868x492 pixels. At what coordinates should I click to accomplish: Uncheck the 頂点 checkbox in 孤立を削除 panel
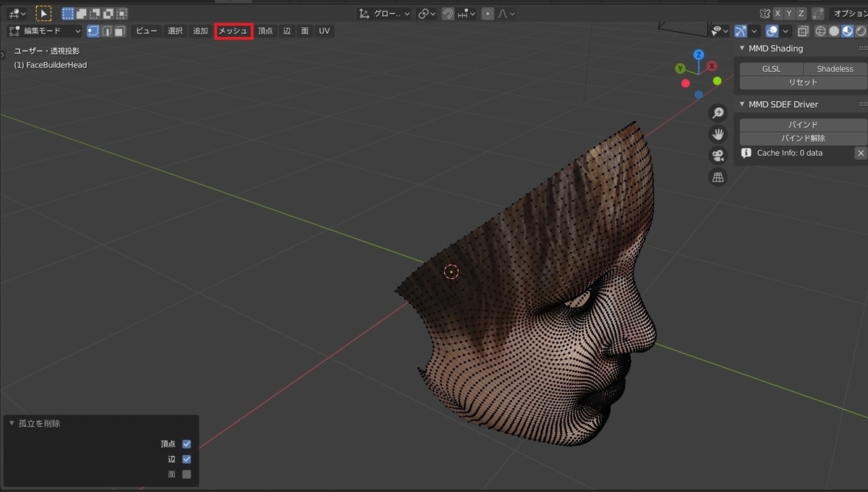click(x=187, y=444)
